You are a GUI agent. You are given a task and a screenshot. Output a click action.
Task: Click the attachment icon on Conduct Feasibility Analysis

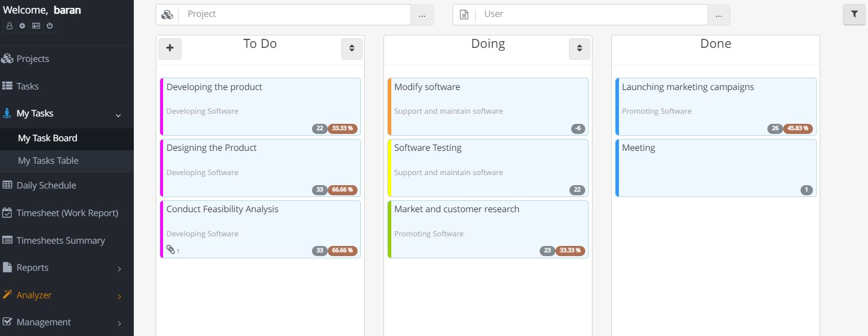[x=170, y=249]
